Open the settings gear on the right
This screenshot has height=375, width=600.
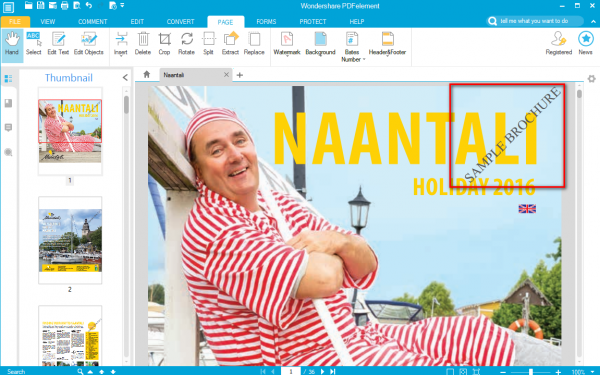click(592, 79)
